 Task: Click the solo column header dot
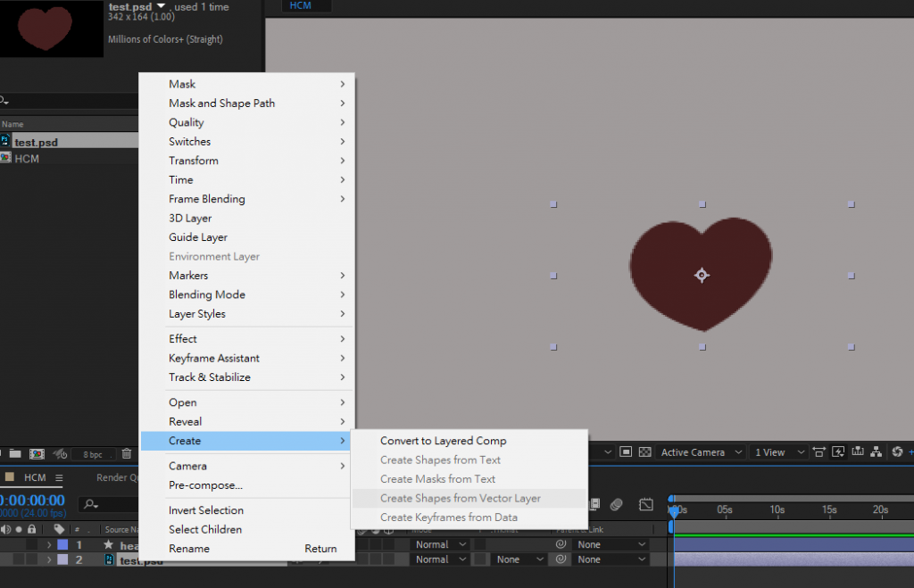(x=19, y=529)
